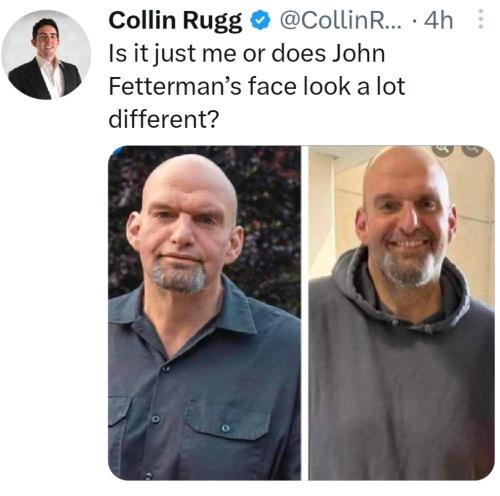The width and height of the screenshot is (500, 496).
Task: Click the dot separator before 4h
Action: click(414, 22)
